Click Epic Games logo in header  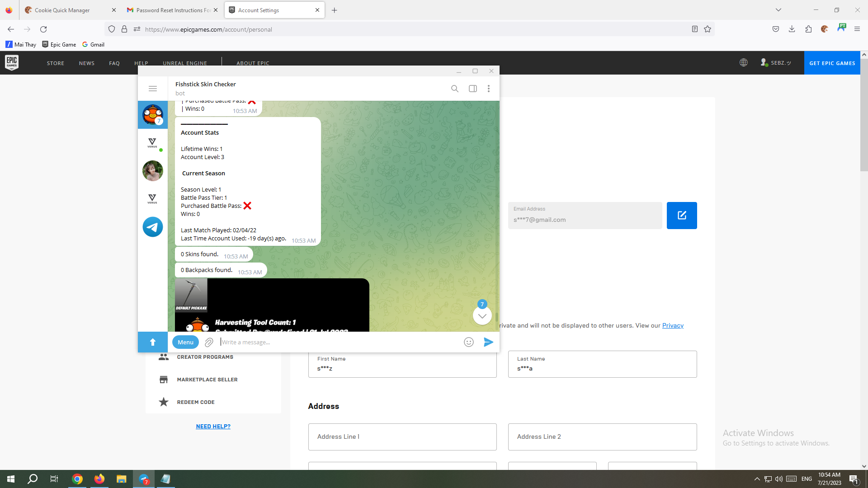tap(12, 62)
